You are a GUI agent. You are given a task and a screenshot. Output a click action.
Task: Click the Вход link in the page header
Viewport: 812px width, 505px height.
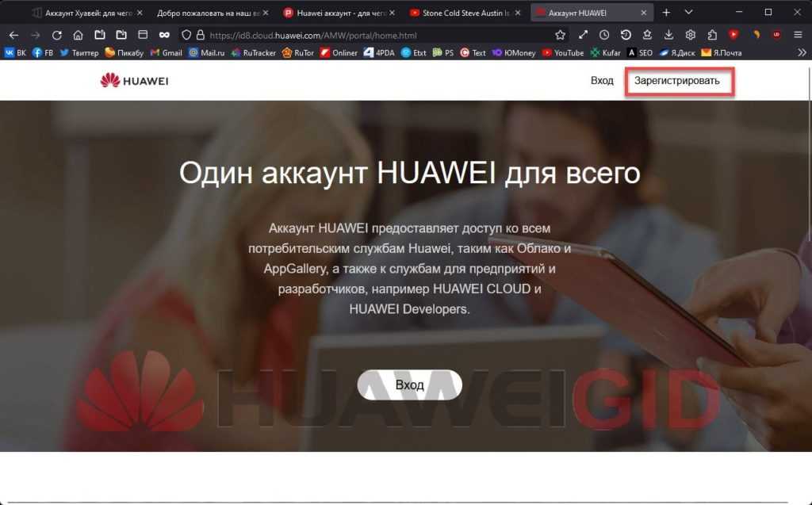pos(602,80)
